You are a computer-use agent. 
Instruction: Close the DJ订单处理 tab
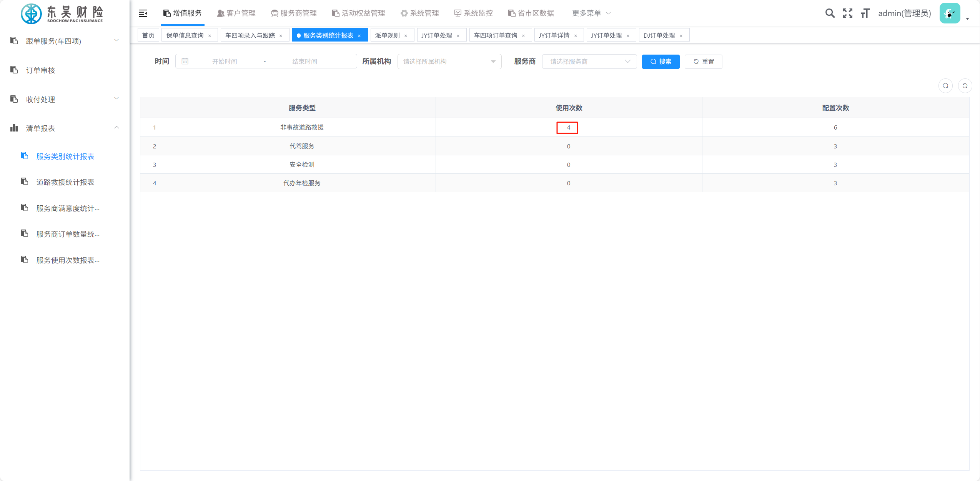[x=681, y=36]
